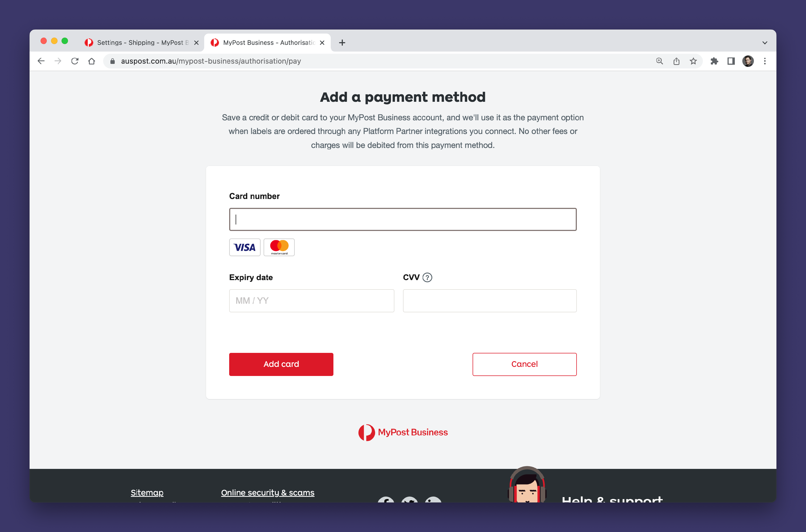Screen dimensions: 806x532
Task: Open the browser extensions puzzle icon
Action: pos(714,61)
